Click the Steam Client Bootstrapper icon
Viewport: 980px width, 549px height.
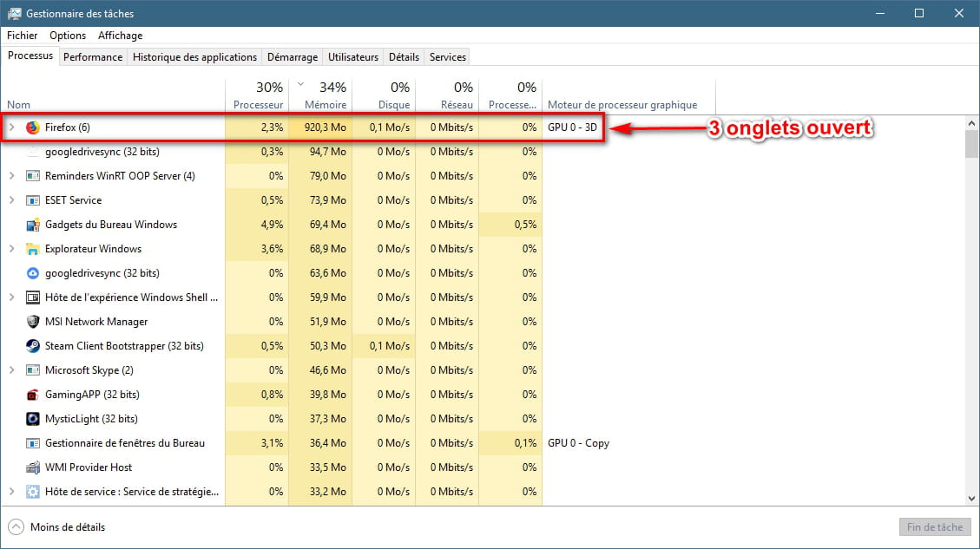click(x=32, y=346)
